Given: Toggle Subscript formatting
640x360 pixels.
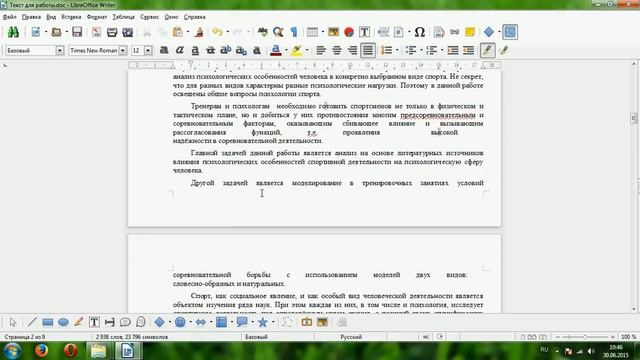Looking at the screenshot, I should pyautogui.click(x=241, y=50).
